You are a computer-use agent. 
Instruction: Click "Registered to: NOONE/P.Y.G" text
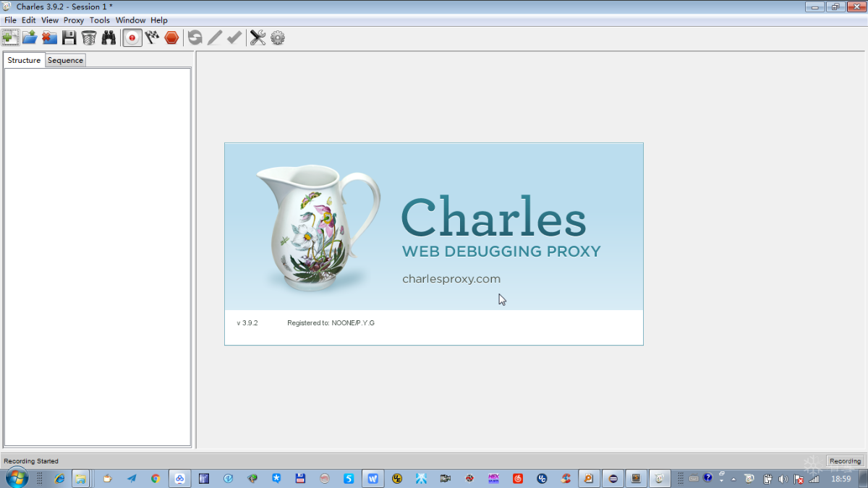tap(331, 322)
